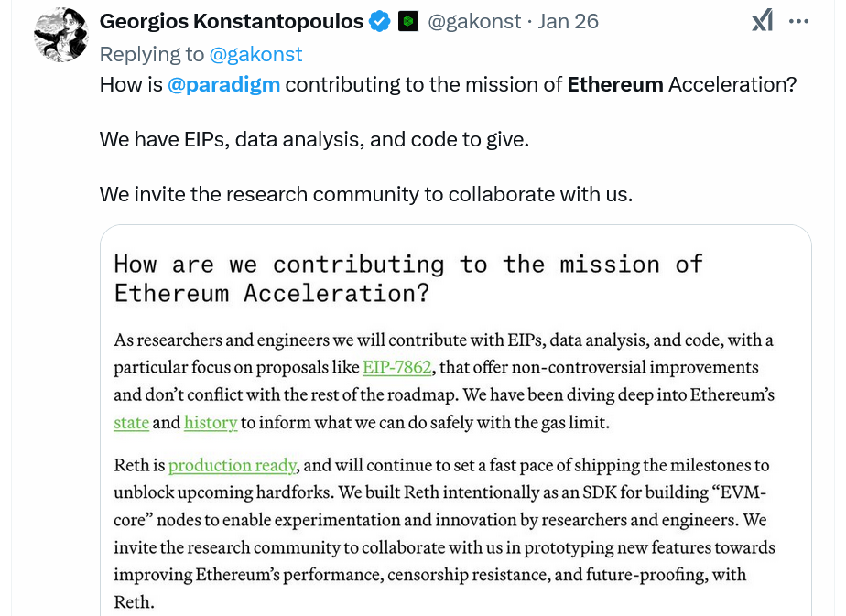Click the "Replying to" label text

(152, 55)
